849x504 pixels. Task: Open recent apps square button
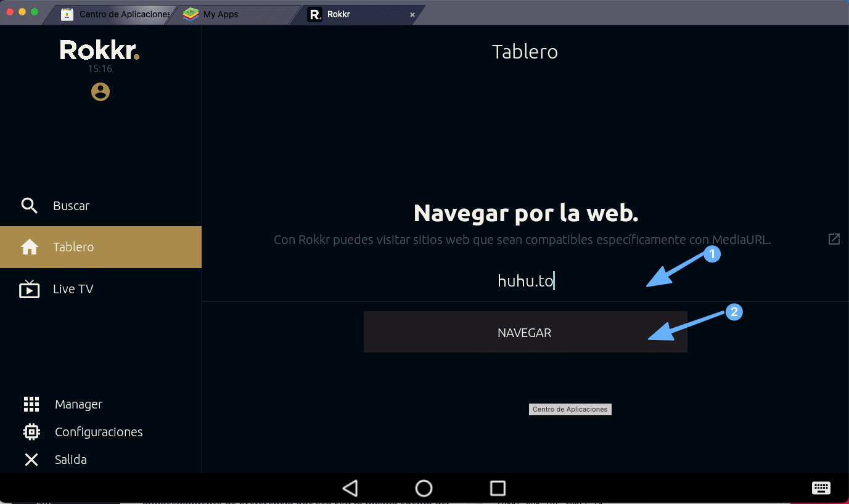(x=498, y=487)
